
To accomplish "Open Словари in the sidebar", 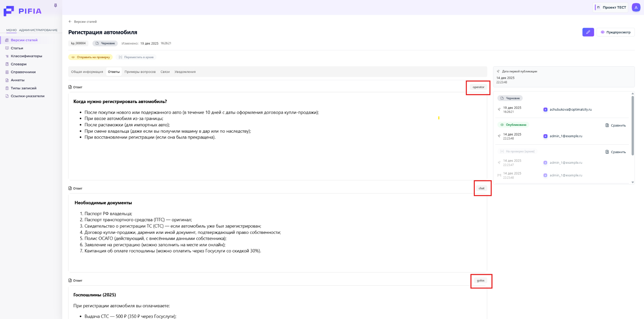I will (19, 64).
